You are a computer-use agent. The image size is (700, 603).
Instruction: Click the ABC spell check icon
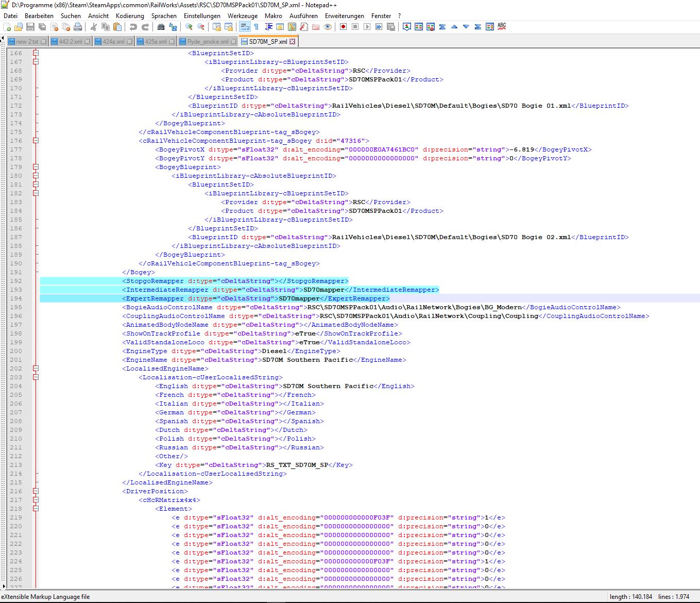coord(502,26)
